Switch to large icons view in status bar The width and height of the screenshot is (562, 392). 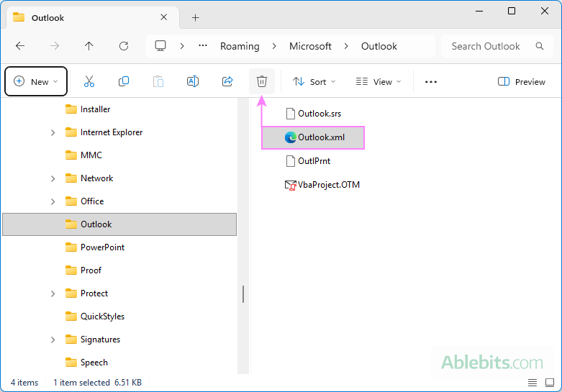click(550, 383)
